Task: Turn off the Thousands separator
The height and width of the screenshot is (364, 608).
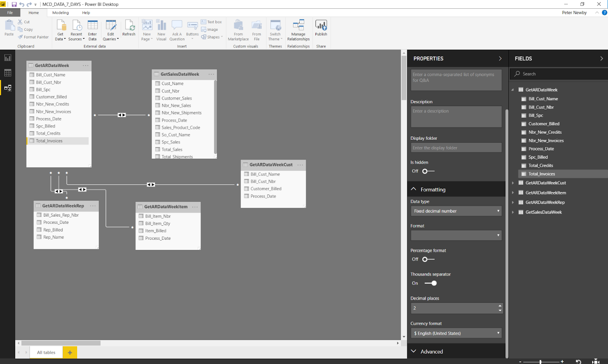Action: 431,283
